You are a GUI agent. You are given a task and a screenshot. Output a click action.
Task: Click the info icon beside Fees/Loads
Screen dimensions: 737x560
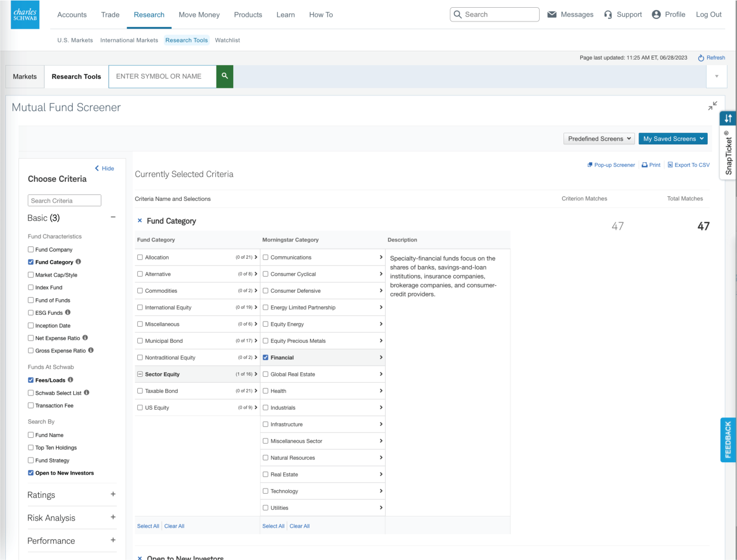pyautogui.click(x=71, y=380)
